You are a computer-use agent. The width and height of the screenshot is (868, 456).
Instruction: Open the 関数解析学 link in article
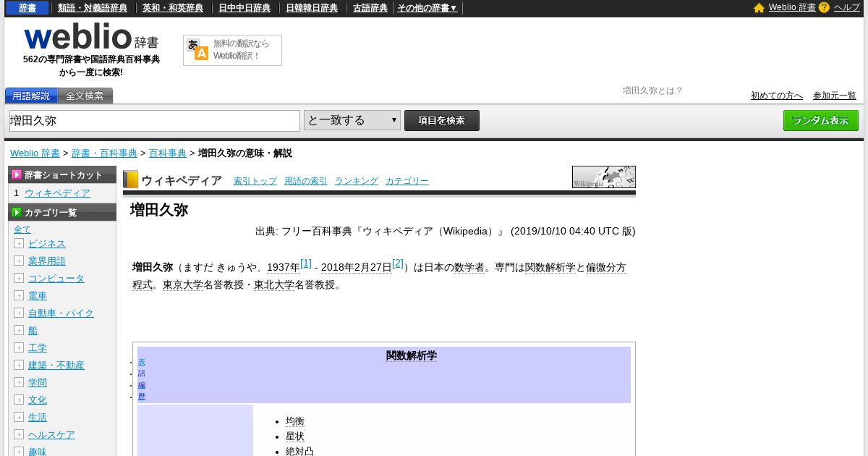pyautogui.click(x=550, y=267)
